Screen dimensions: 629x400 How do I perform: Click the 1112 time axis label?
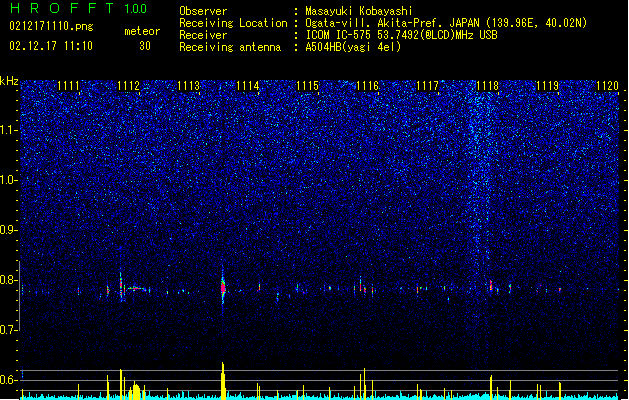[x=128, y=85]
